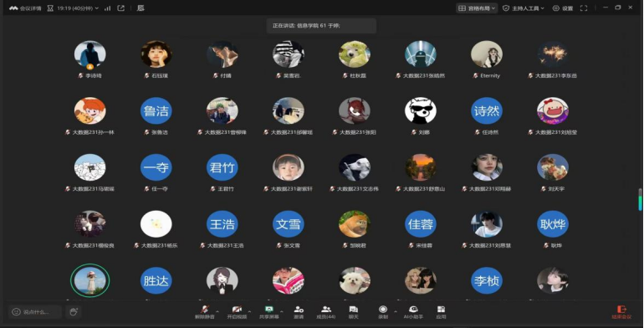Start screen sharing via 共享屏幕 icon

coord(269,312)
